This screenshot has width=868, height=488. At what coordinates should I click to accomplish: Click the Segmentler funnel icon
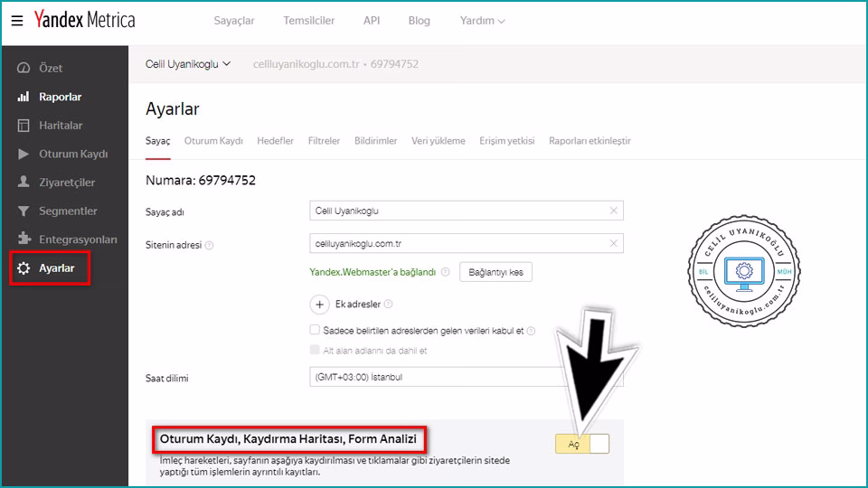[24, 211]
